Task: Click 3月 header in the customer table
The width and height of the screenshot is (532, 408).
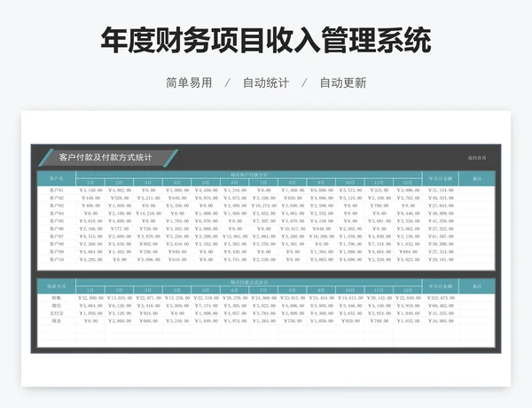Action: [x=148, y=183]
